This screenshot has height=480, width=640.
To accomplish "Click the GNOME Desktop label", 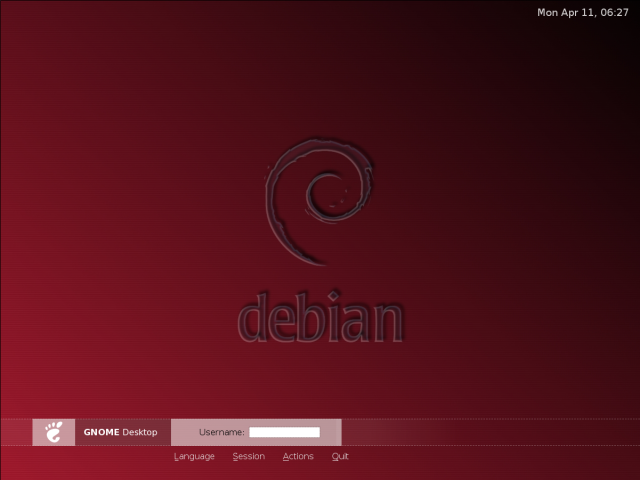I will pyautogui.click(x=120, y=432).
